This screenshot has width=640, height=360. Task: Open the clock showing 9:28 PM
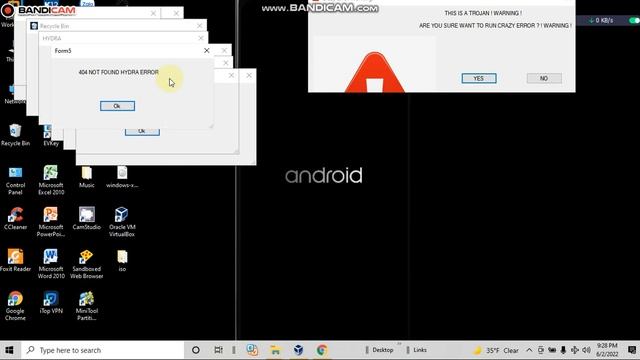[x=607, y=350]
